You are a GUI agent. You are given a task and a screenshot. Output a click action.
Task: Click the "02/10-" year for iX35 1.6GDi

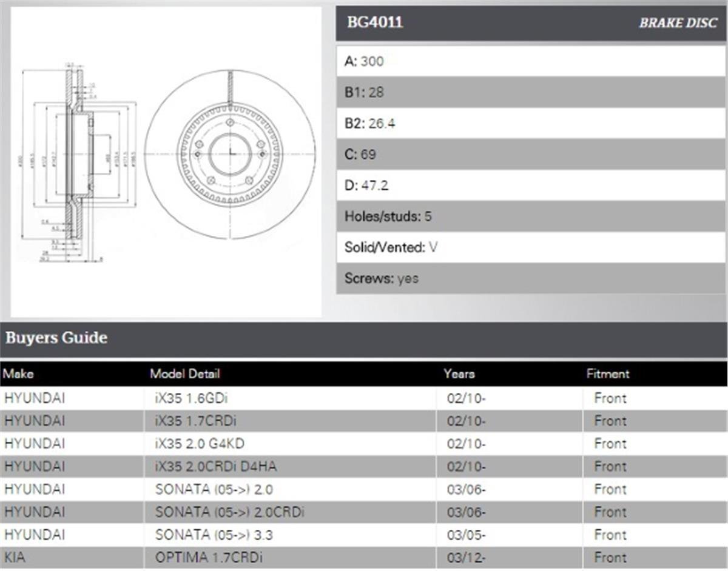click(x=466, y=398)
